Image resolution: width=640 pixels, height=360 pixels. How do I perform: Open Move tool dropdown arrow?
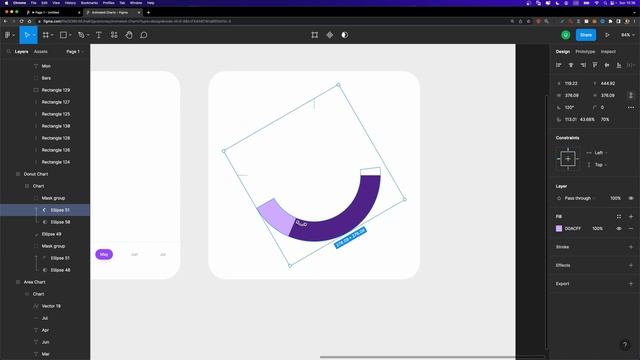tap(34, 35)
